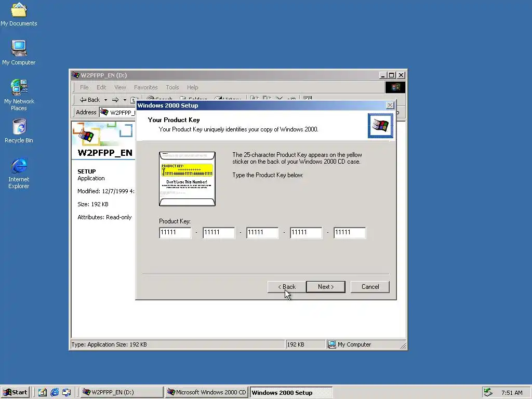Click Explorer window title bar system icon
Screen dimensions: 532x399
point(75,75)
